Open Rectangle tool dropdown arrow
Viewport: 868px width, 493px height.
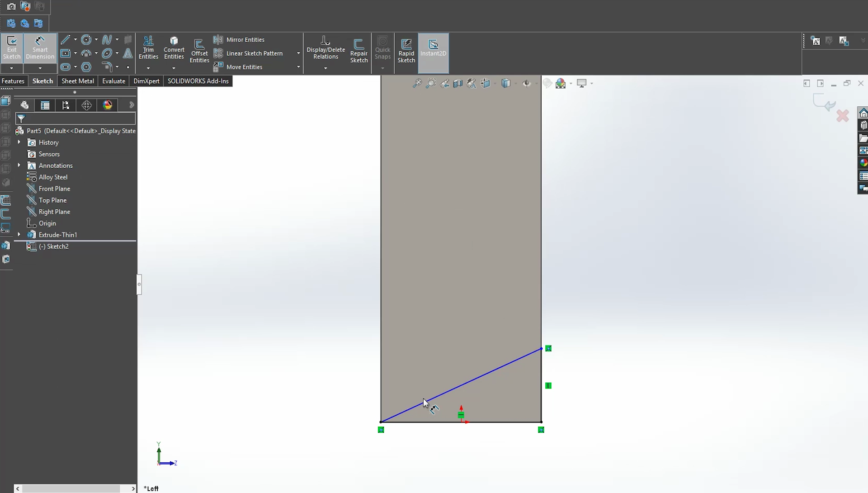(x=75, y=53)
